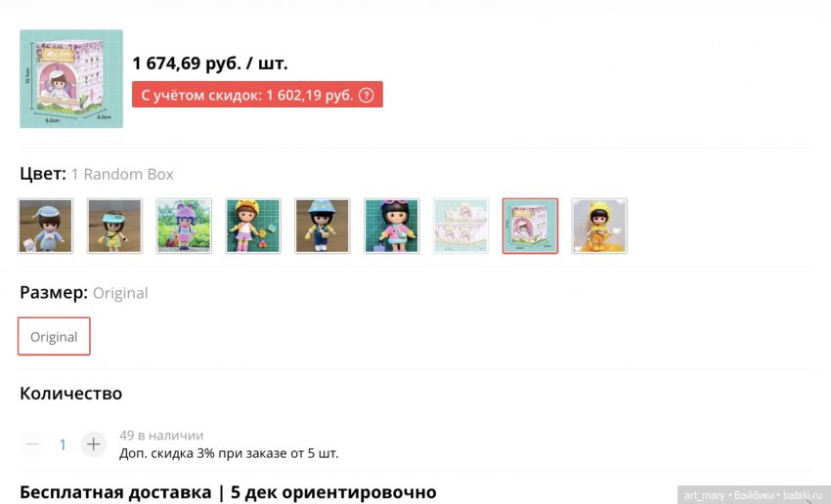Decrease quantity with the minus button
This screenshot has height=504, width=831.
(32, 444)
